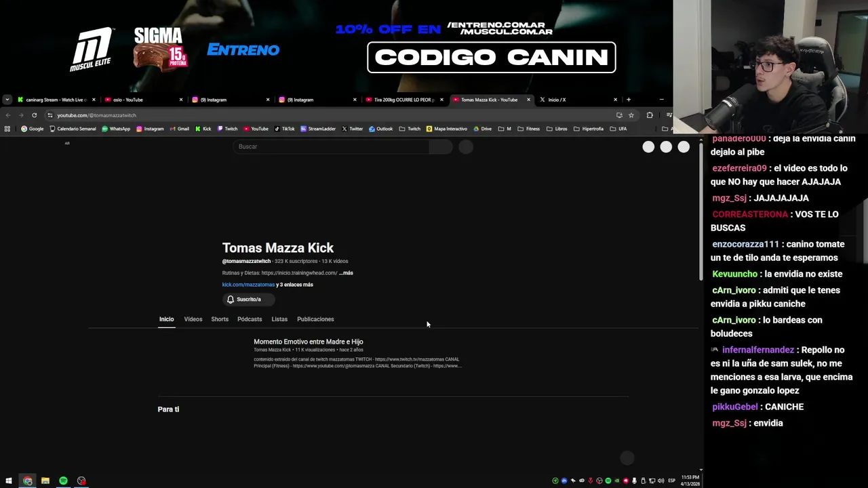
Task: Open the Outlook bookmark
Action: pos(381,129)
